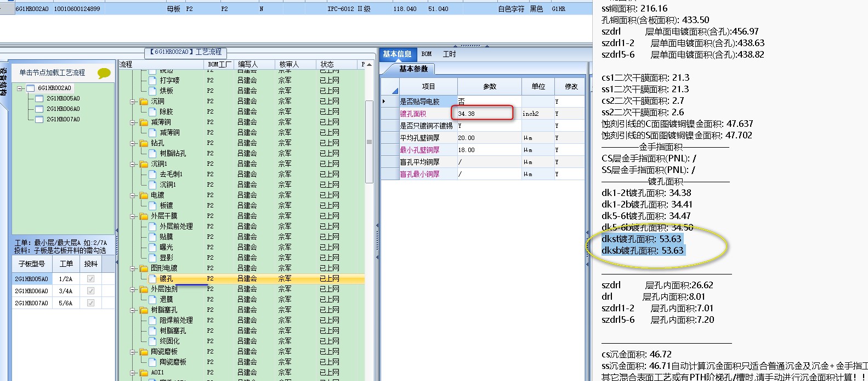Select the 盲孔最小铜厚 parameter row

(x=483, y=174)
